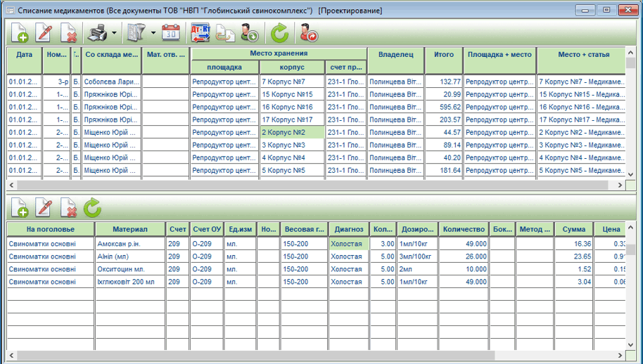
Task: Delete the row using the lower toolbar icon
Action: tap(68, 207)
